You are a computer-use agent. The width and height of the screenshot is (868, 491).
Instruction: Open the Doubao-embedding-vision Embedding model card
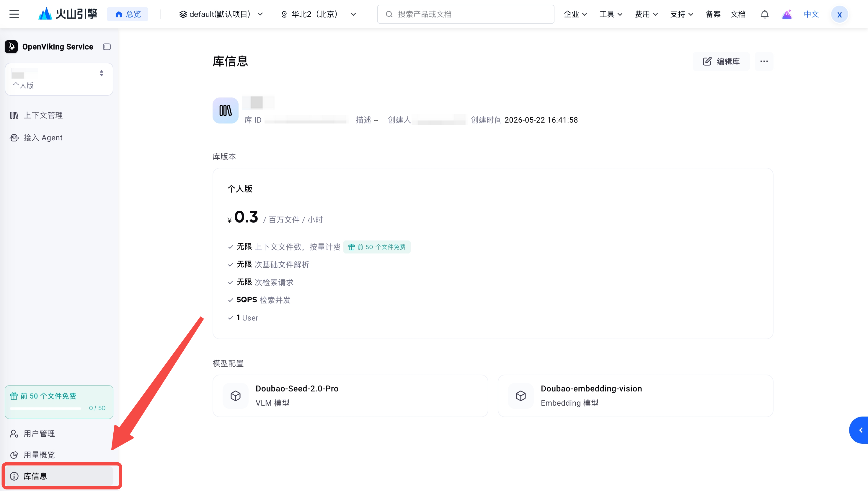tap(635, 396)
